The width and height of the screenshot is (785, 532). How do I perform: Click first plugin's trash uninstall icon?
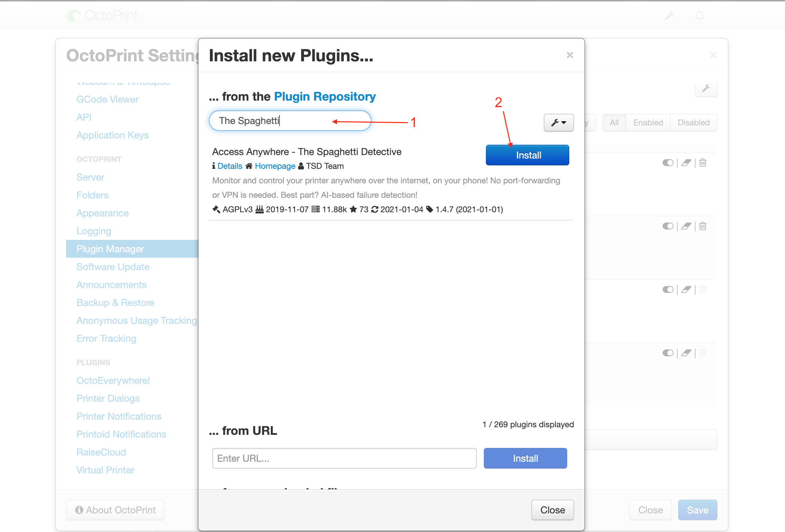click(703, 163)
